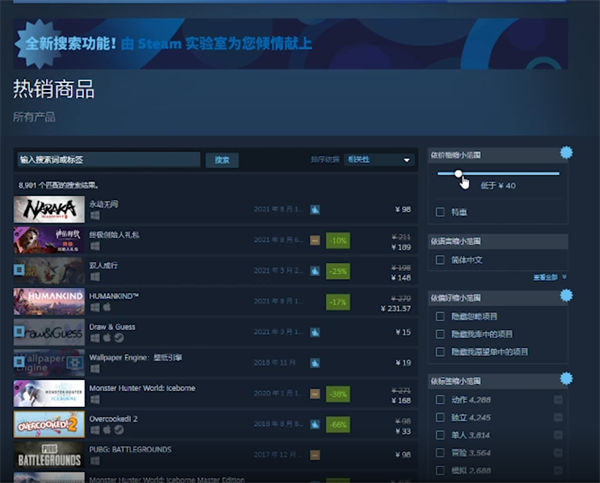This screenshot has width=600, height=483.
Task: Check 隐藏我愿望单中的项目 option
Action: point(440,352)
